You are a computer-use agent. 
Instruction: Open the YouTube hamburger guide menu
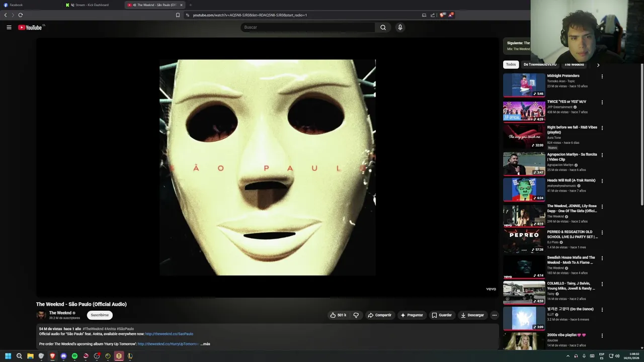[x=9, y=28]
